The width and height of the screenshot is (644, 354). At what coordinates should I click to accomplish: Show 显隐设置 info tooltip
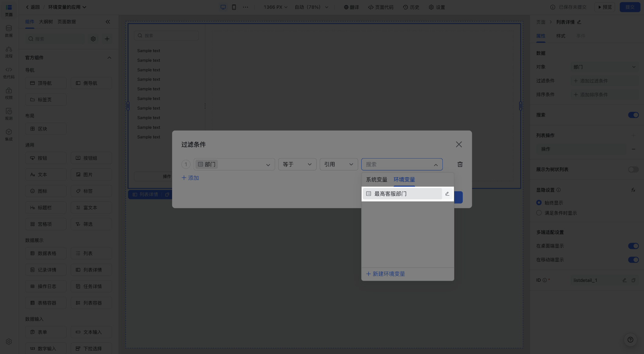click(559, 190)
